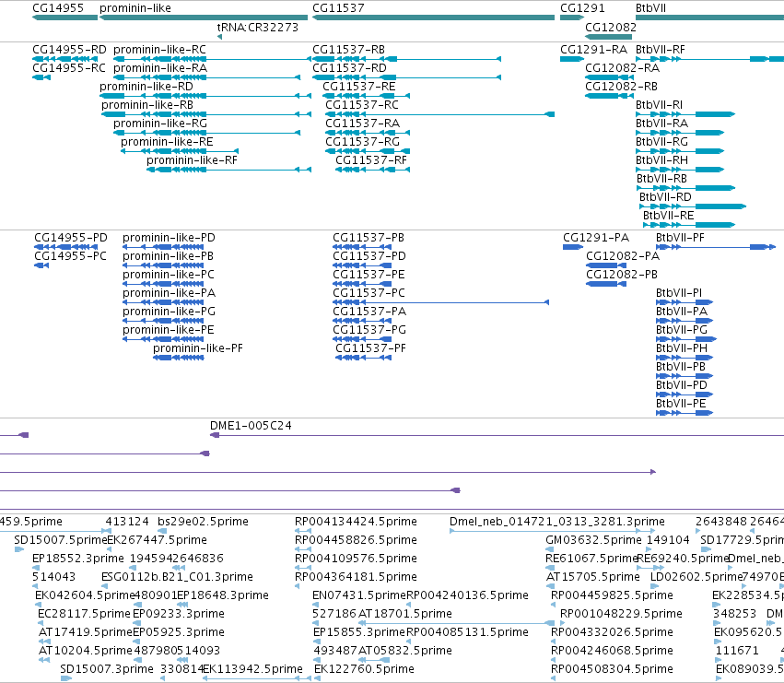784x683 pixels.
Task: Open transcript CG14955-RC
Action: [69, 68]
